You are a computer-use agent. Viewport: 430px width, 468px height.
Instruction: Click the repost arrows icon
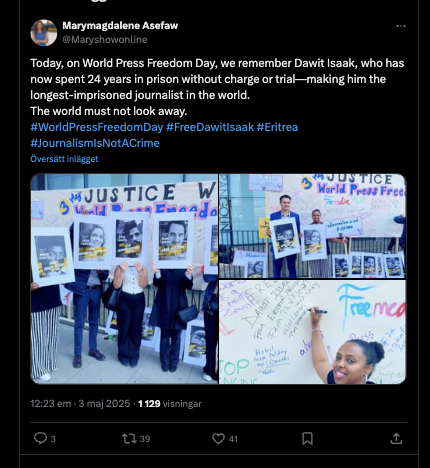coord(129,438)
